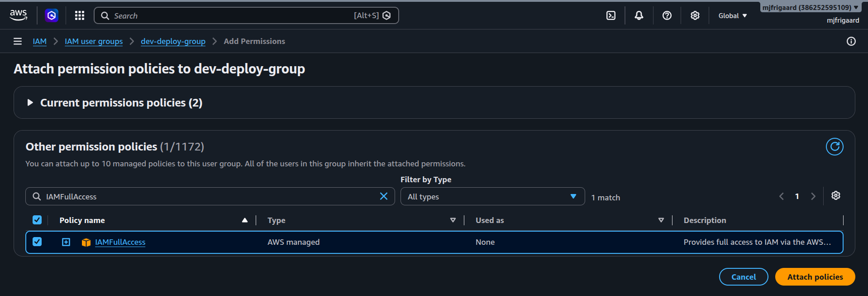Click the Amazon Q purple hexagon icon

52,15
